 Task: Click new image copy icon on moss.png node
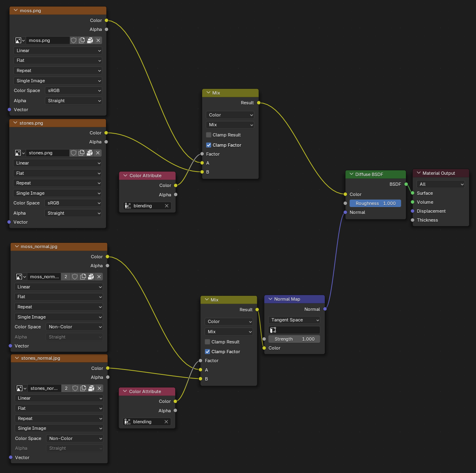pos(82,40)
